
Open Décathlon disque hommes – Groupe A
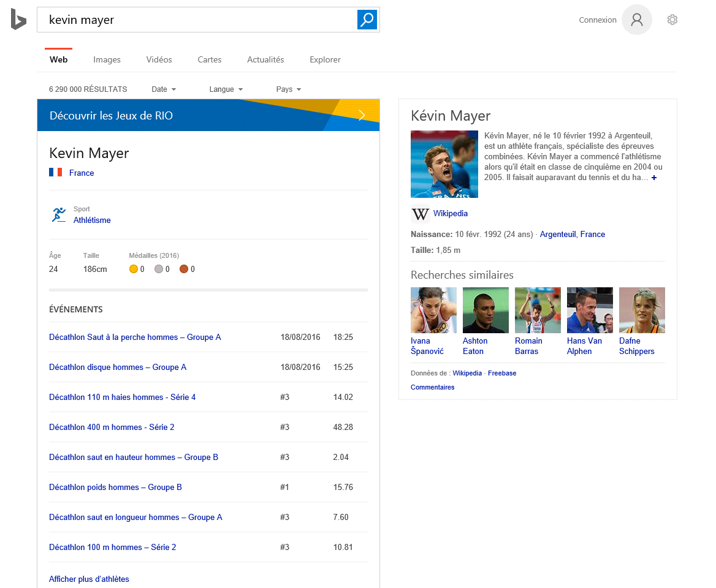(117, 367)
